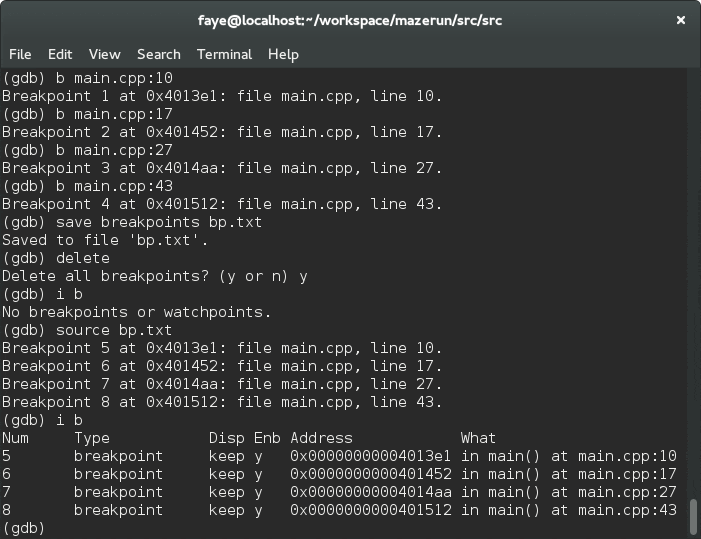Click the "Saved to file 'bp.txt'." line
Image resolution: width=701 pixels, height=539 pixels.
pyautogui.click(x=105, y=240)
